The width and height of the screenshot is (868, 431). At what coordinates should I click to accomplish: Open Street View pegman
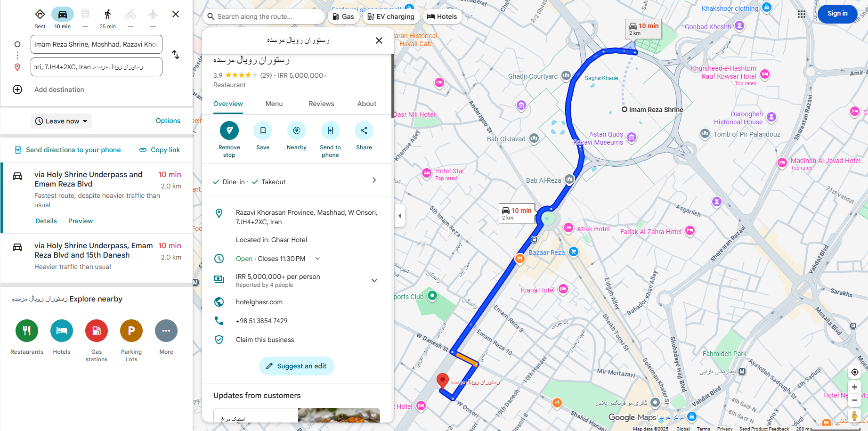[x=854, y=415]
